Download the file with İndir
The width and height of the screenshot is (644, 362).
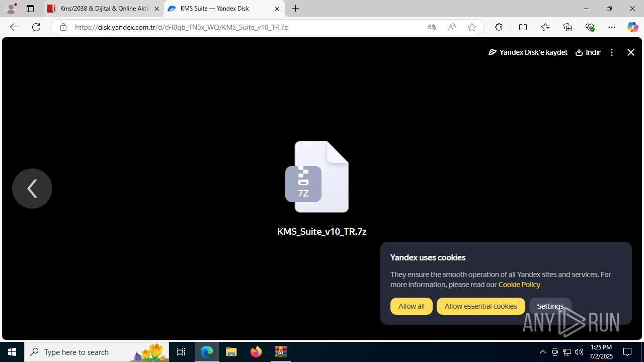[588, 52]
